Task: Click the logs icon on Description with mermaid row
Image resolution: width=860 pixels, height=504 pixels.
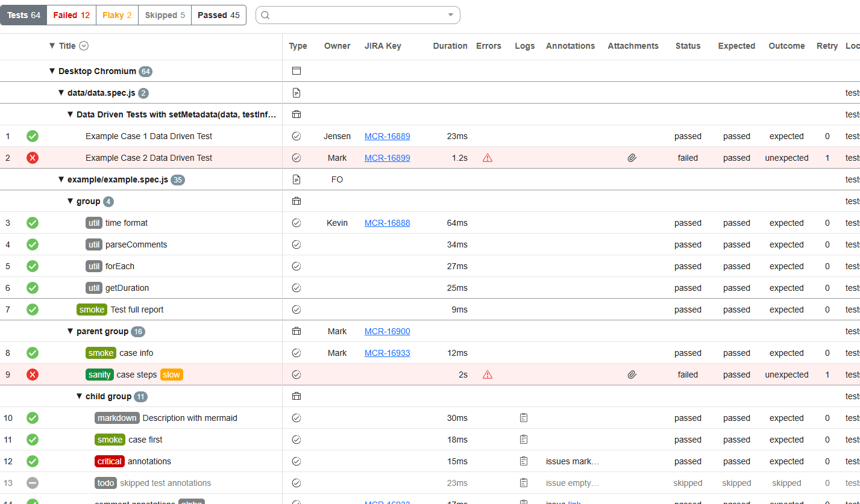Action: point(523,418)
